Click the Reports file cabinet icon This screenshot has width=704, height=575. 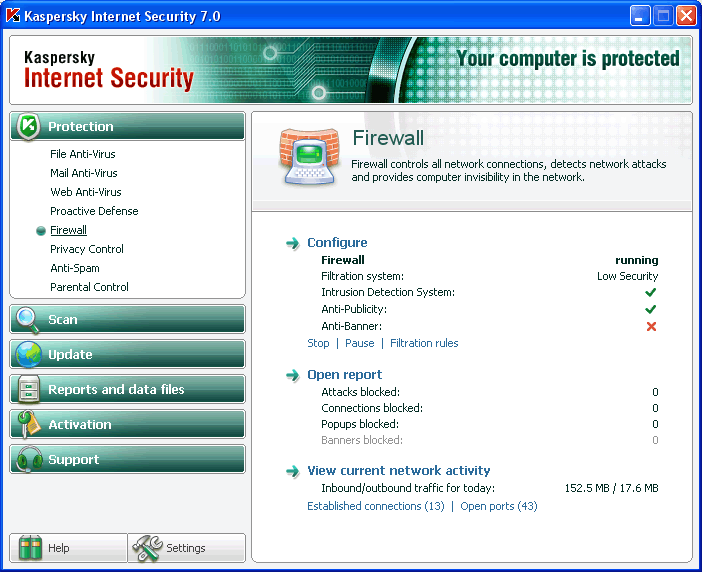[28, 389]
